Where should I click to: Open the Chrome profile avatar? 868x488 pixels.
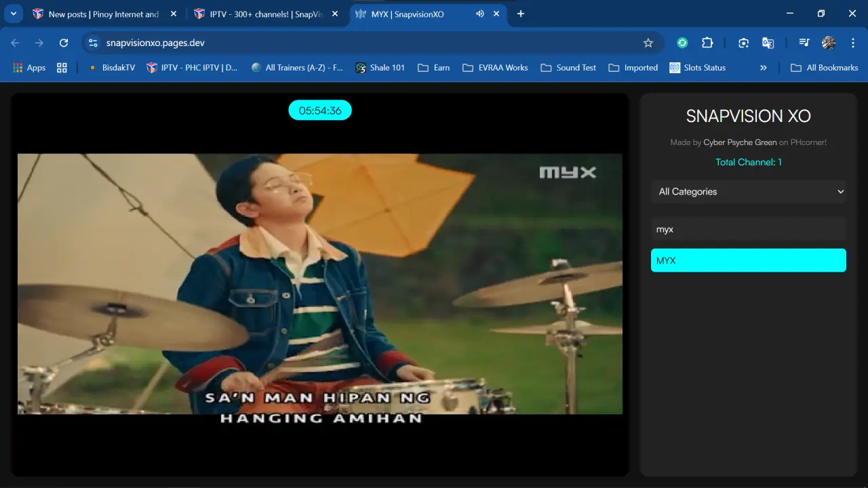click(829, 43)
